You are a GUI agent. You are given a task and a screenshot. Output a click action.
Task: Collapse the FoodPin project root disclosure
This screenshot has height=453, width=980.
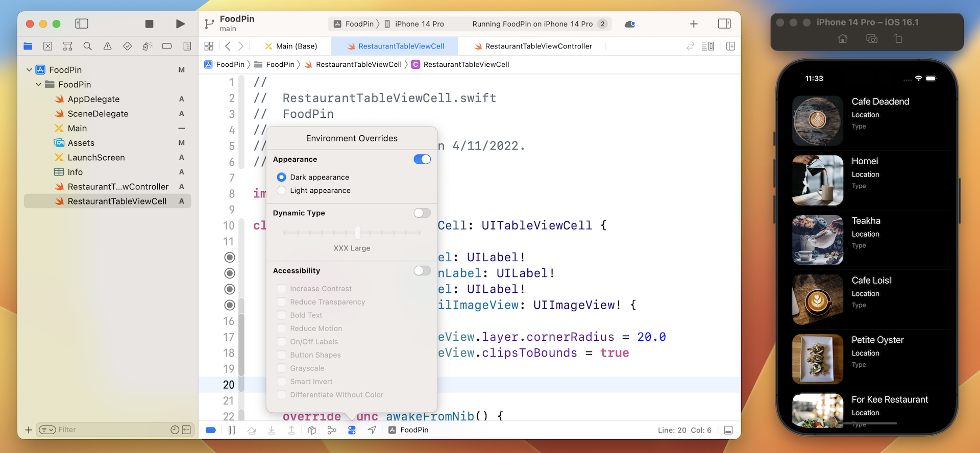click(x=29, y=70)
